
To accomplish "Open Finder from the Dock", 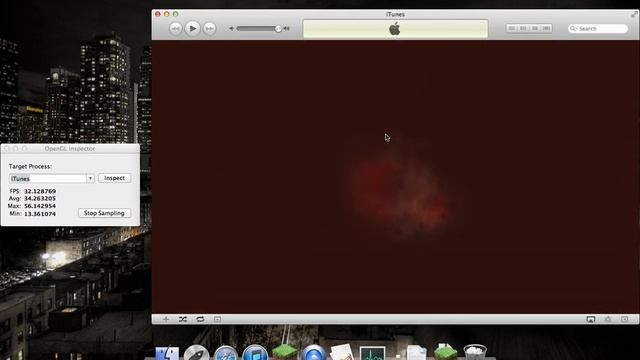I will pyautogui.click(x=167, y=353).
